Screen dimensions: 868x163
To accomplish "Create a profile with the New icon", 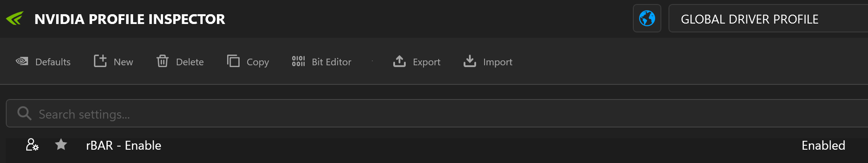I will click(x=100, y=61).
